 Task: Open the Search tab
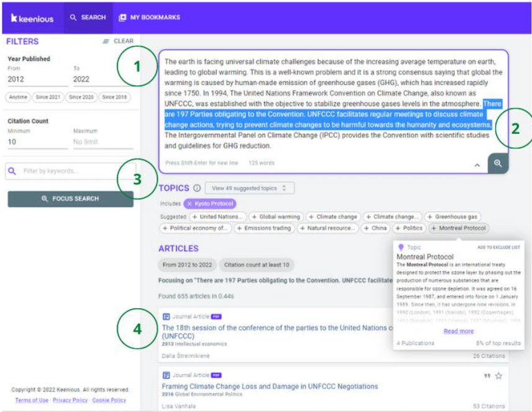88,17
